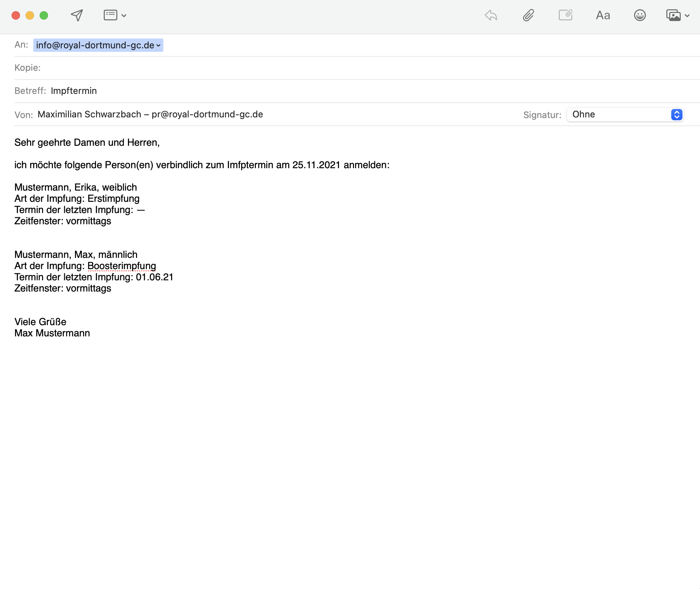Show the Aa text format bar

pyautogui.click(x=603, y=15)
